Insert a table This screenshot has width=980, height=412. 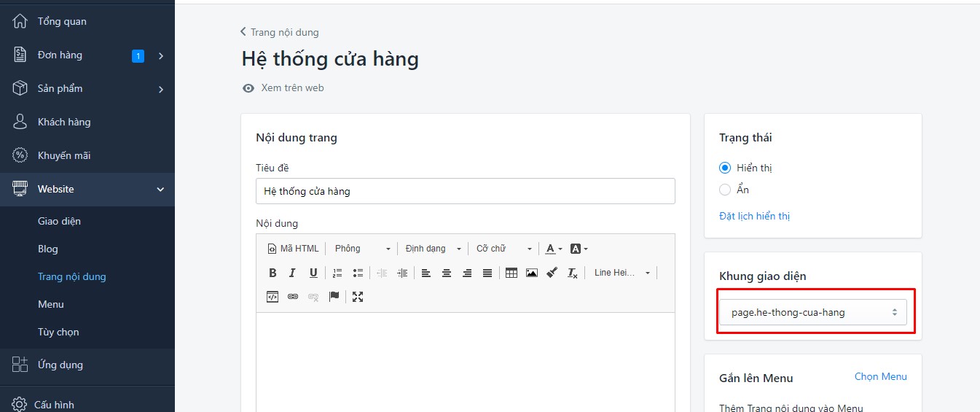pyautogui.click(x=511, y=273)
